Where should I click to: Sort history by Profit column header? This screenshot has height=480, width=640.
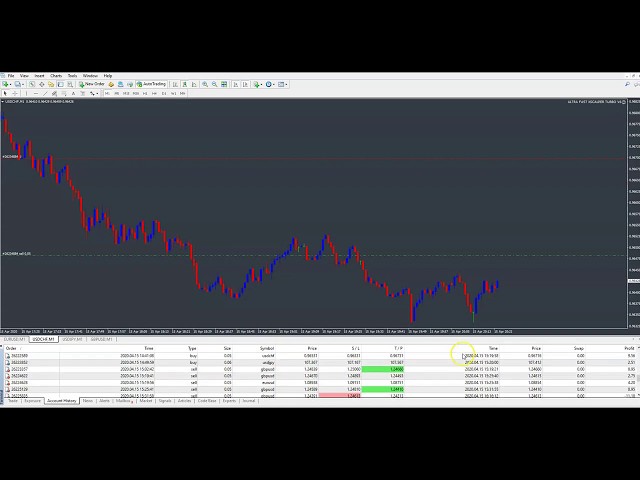(x=629, y=348)
